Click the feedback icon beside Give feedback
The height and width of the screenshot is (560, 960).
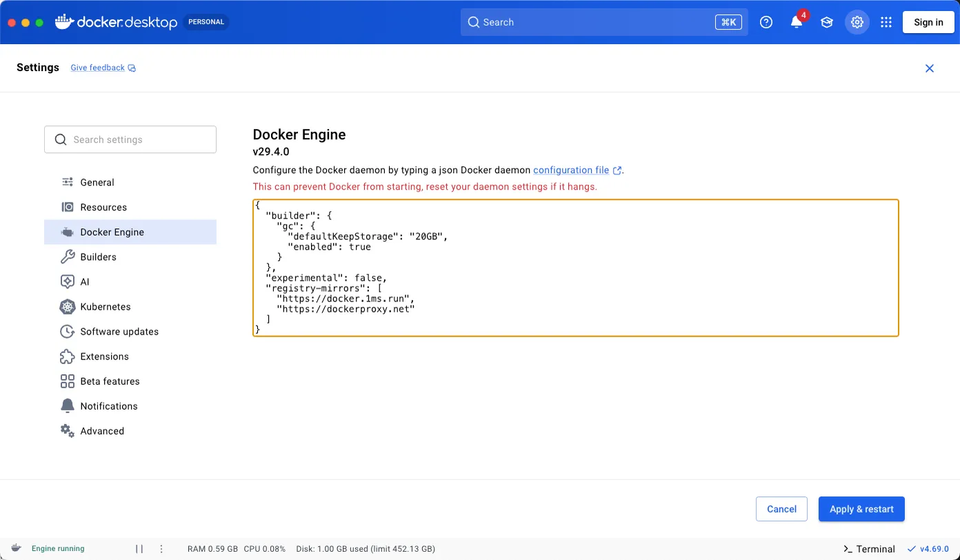132,68
